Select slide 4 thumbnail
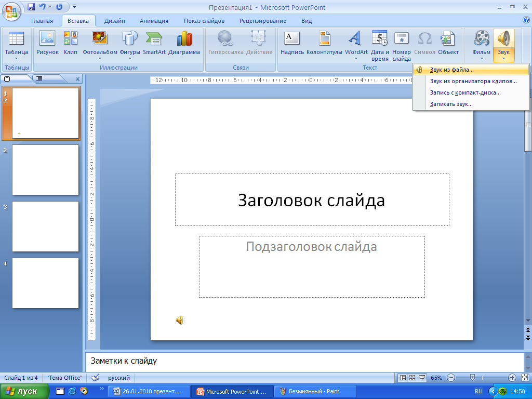 [x=46, y=283]
